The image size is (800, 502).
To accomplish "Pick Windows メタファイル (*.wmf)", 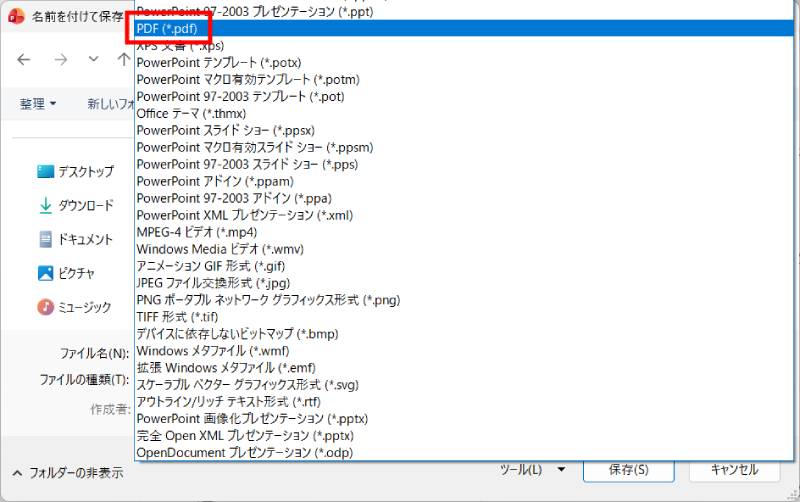I will (464, 350).
